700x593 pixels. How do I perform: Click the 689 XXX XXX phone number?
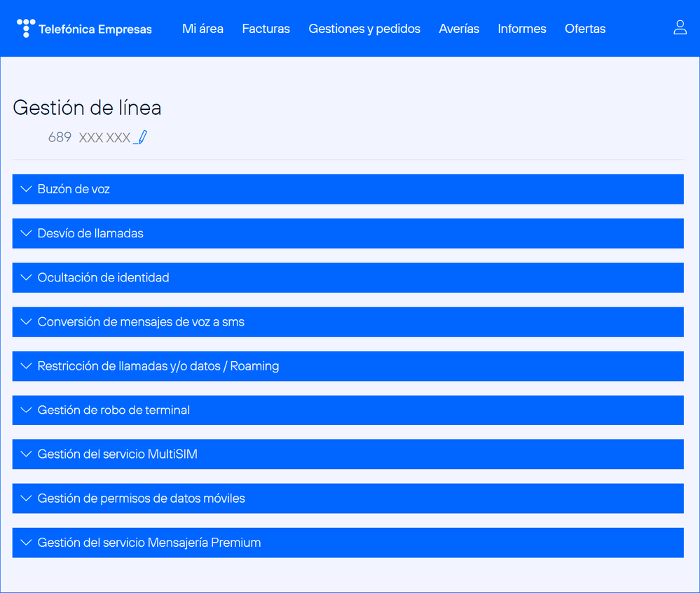89,137
